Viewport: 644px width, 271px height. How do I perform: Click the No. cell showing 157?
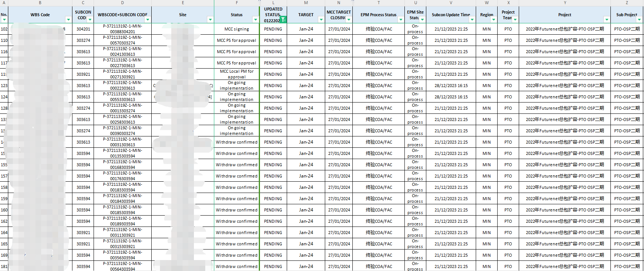tap(4, 176)
